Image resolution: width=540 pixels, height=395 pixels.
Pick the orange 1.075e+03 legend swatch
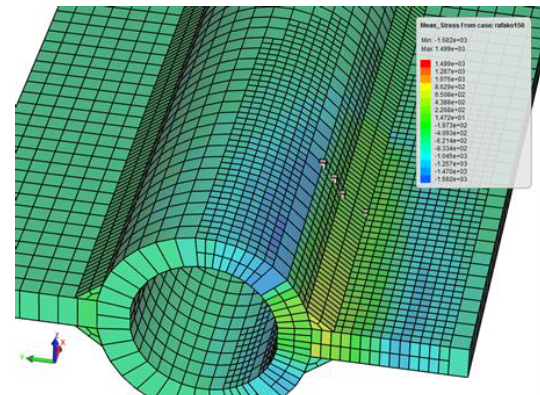tap(426, 79)
